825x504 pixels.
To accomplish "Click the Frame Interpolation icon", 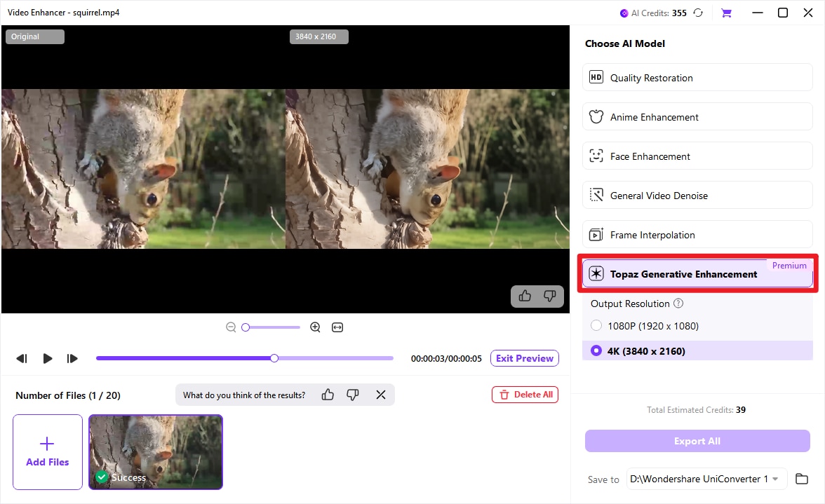I will pyautogui.click(x=596, y=234).
